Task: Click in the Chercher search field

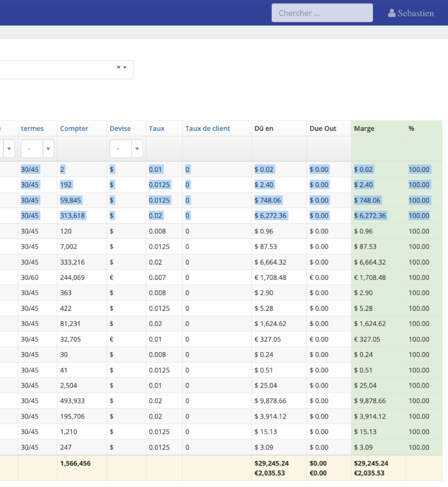Action: [321, 13]
